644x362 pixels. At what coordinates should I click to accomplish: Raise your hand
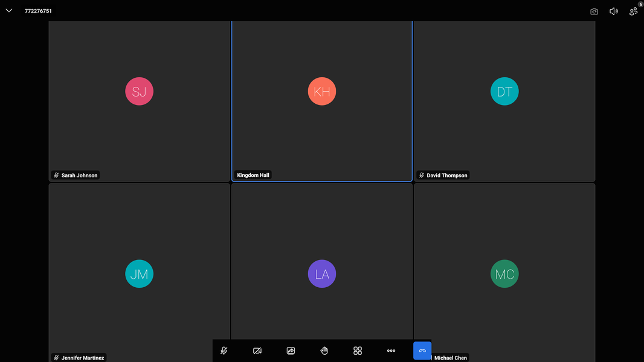tap(324, 351)
